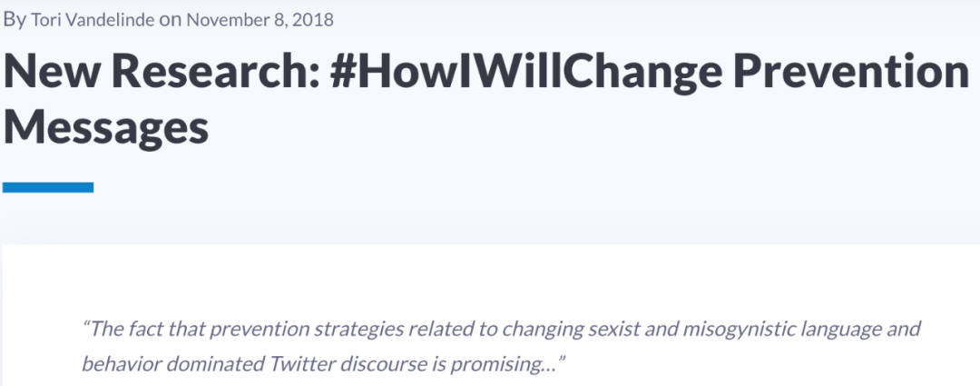Select the #HowIWillChange hashtag in headline
Image resolution: width=980 pixels, height=386 pixels.
pyautogui.click(x=526, y=72)
